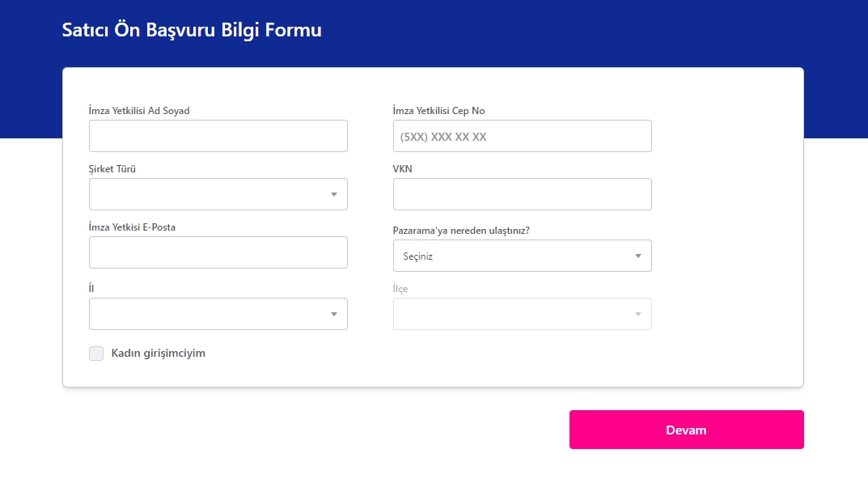The height and width of the screenshot is (483, 868).
Task: Click the "İmza Yetkilisi Cep No" label text
Action: [438, 111]
